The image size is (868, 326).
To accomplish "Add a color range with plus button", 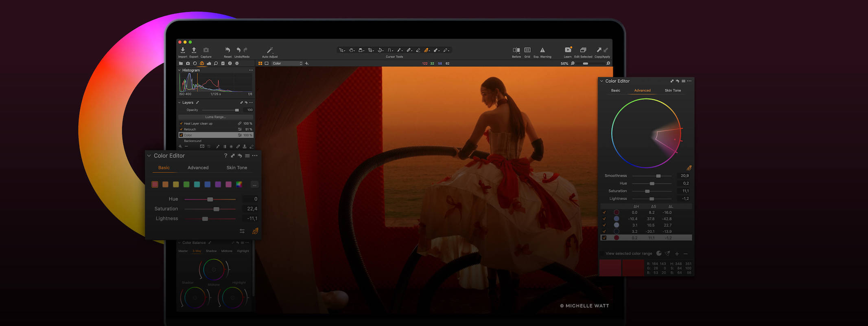I will tap(677, 253).
